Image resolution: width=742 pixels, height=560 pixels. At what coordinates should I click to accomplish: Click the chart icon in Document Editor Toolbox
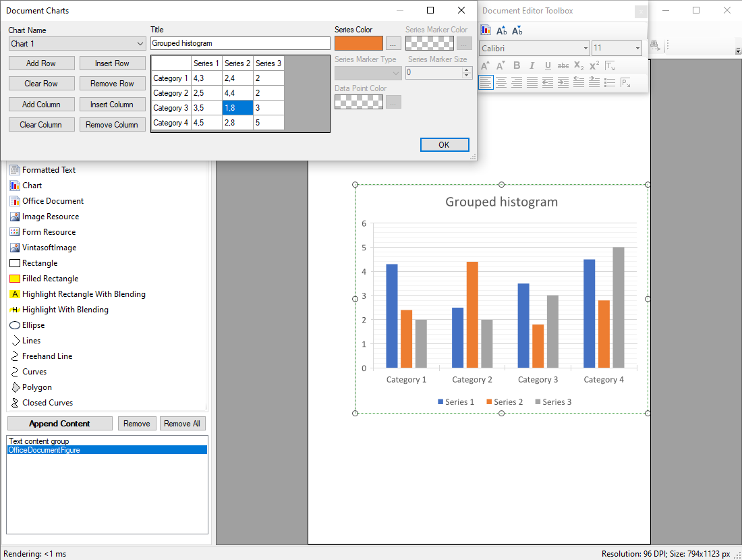point(486,30)
